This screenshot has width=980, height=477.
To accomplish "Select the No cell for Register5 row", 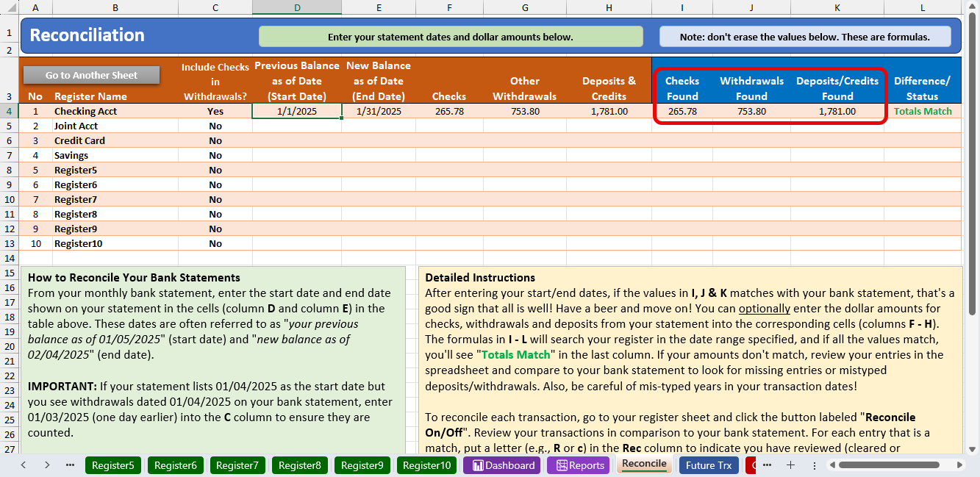I will 215,170.
